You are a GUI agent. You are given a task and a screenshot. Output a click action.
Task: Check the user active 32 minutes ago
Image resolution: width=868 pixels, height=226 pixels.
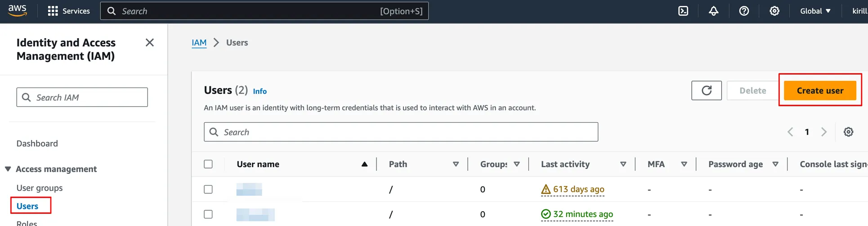208,215
